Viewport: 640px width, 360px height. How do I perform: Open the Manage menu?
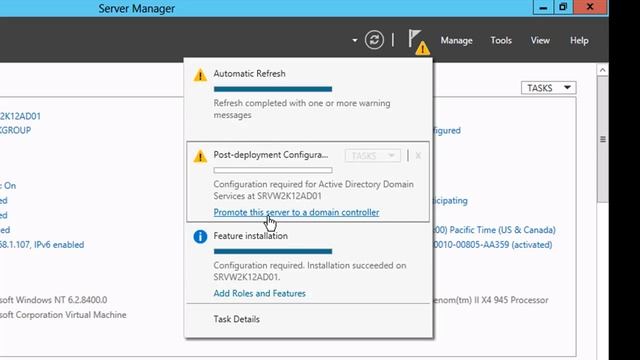456,40
